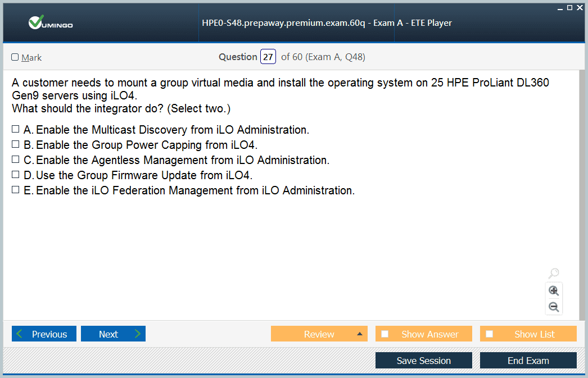Close the ETE Player window
The width and height of the screenshot is (588, 378).
click(x=580, y=7)
